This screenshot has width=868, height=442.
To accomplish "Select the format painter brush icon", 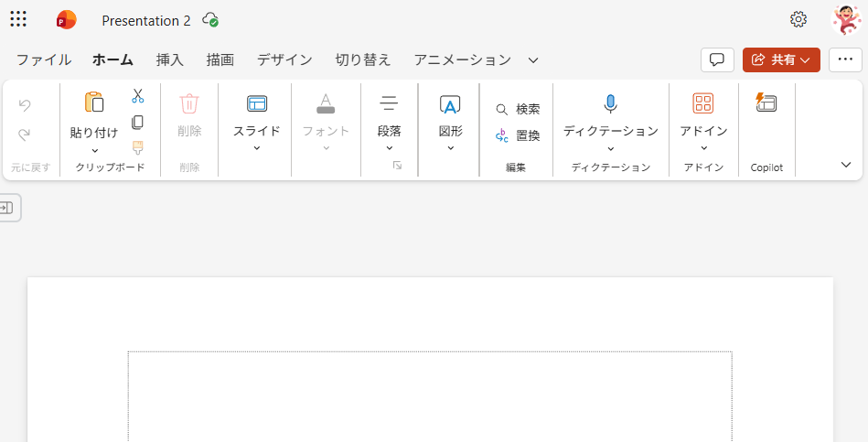I will [x=138, y=147].
